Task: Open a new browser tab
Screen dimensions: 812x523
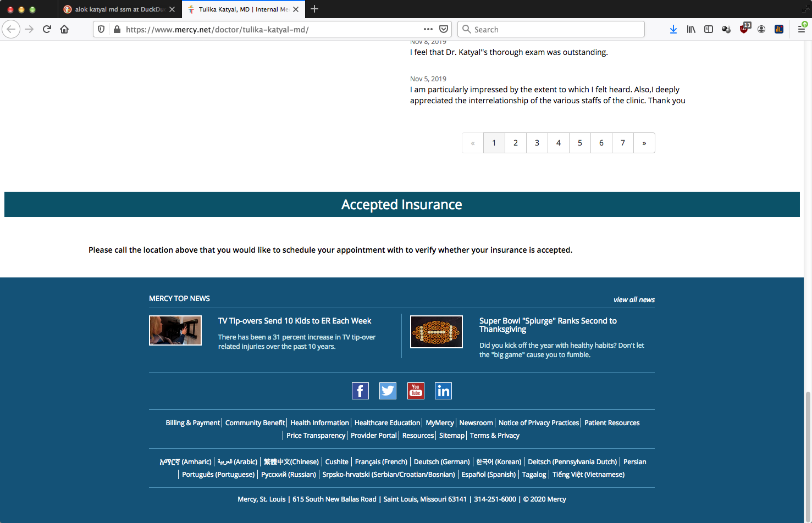Action: 314,9
